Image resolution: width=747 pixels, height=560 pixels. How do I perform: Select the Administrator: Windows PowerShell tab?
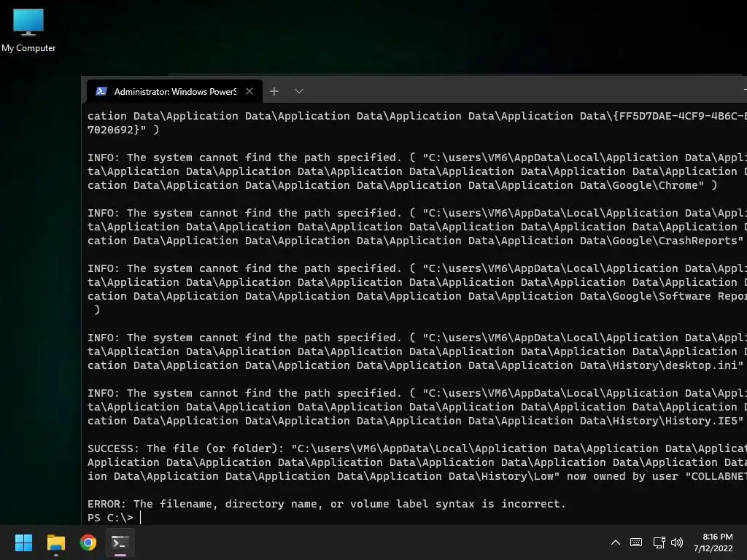174,91
